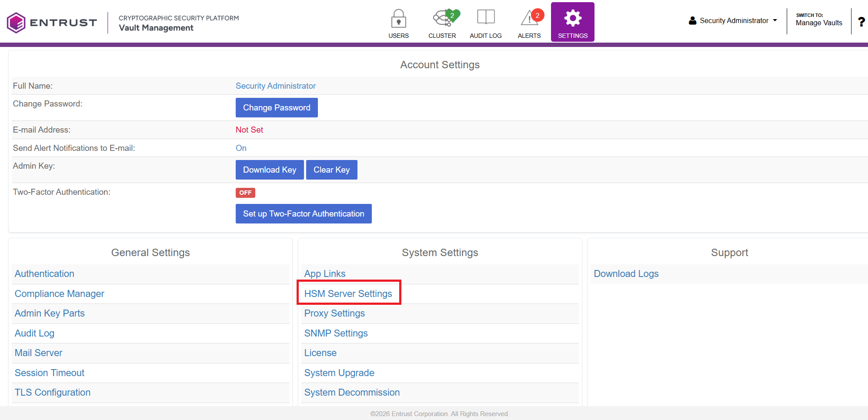The width and height of the screenshot is (868, 420).
Task: Click the Entrust logo
Action: click(52, 23)
